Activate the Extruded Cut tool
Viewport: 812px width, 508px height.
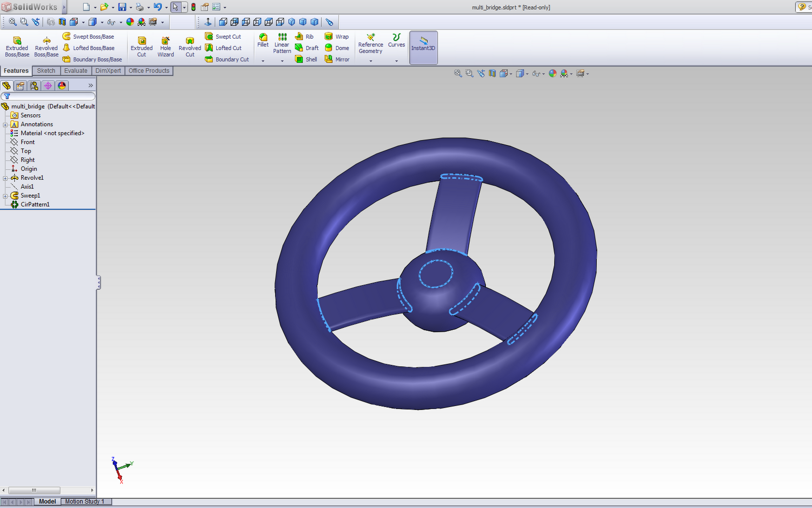142,47
